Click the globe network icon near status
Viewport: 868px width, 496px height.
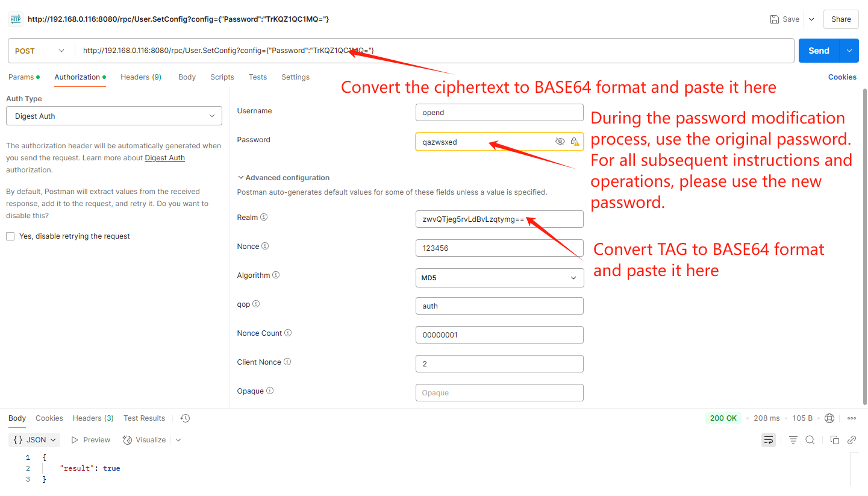[x=829, y=418]
